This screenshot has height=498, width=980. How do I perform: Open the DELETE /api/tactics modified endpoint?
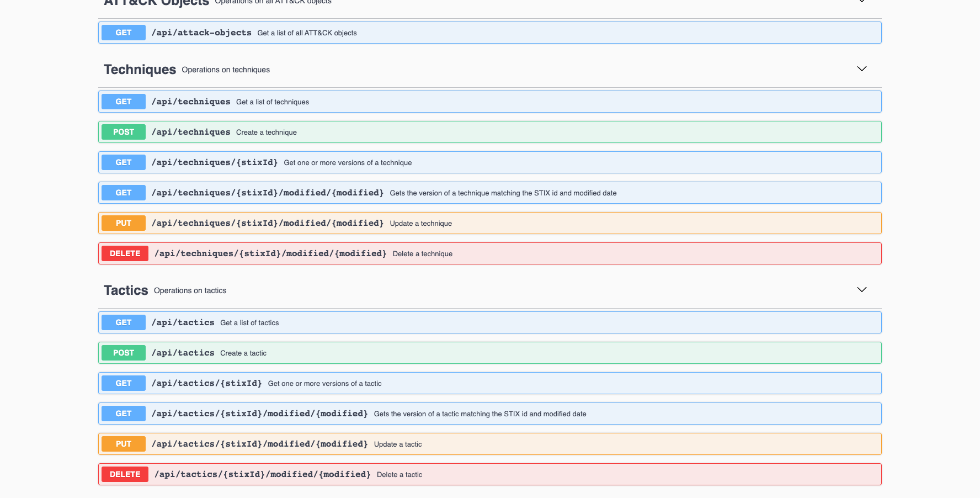pos(489,474)
